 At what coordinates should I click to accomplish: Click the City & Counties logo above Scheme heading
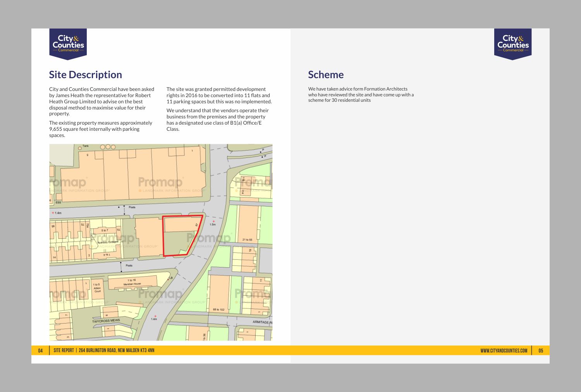513,44
